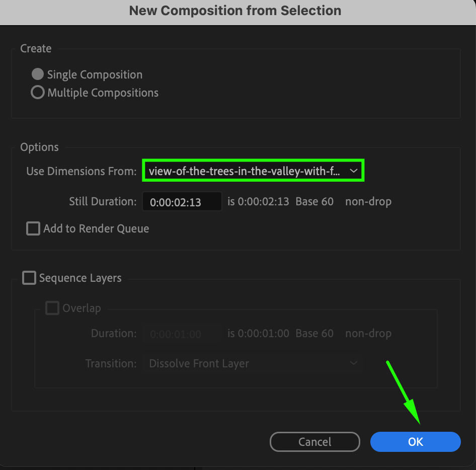This screenshot has height=470, width=476.
Task: Tick the Sequence Layers checkbox
Action: [x=29, y=278]
